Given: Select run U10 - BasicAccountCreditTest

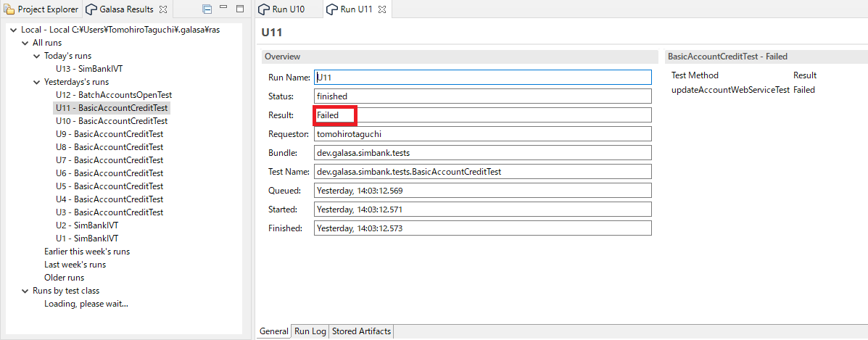Looking at the screenshot, I should click(112, 121).
